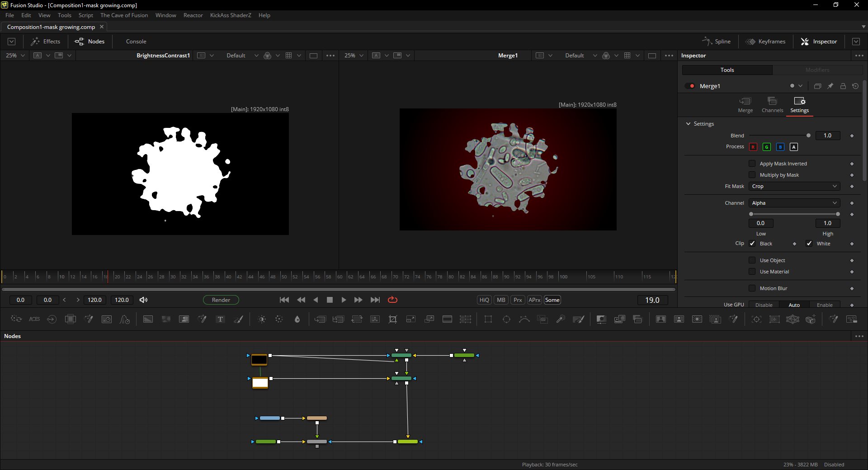Screen dimensions: 868x470
Task: Adjust Channel High range slider handle
Action: tap(838, 214)
